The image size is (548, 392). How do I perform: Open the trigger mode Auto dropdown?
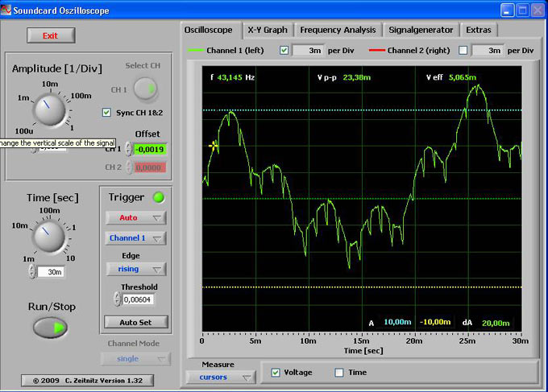[136, 218]
